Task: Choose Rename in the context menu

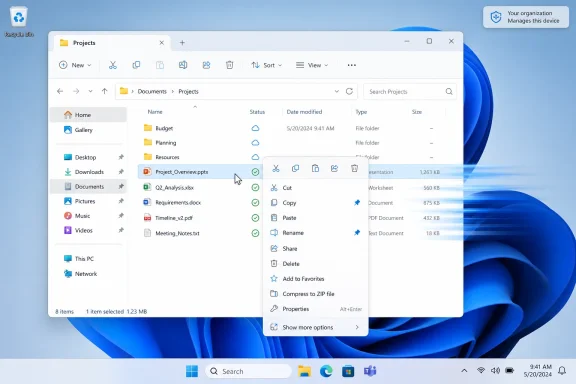Action: [316, 233]
